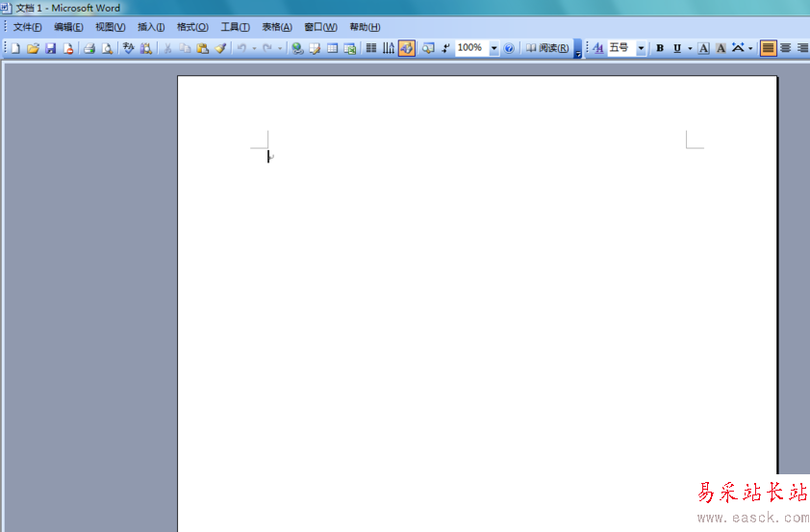Viewport: 810px width, 532px height.
Task: Change text direction icon
Action: pyautogui.click(x=389, y=48)
